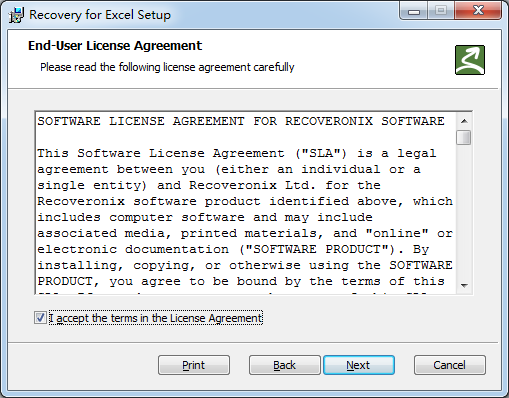
Task: Click the 'SOFTWARE LICENSE AGREEMENT' first line
Action: point(241,121)
